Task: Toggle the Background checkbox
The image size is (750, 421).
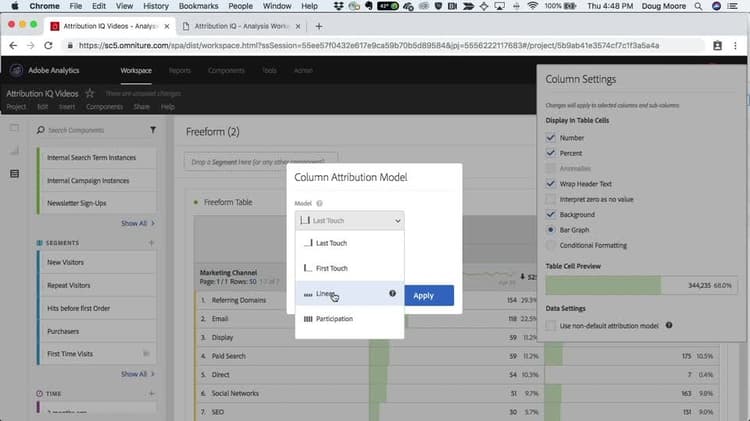Action: pos(551,214)
